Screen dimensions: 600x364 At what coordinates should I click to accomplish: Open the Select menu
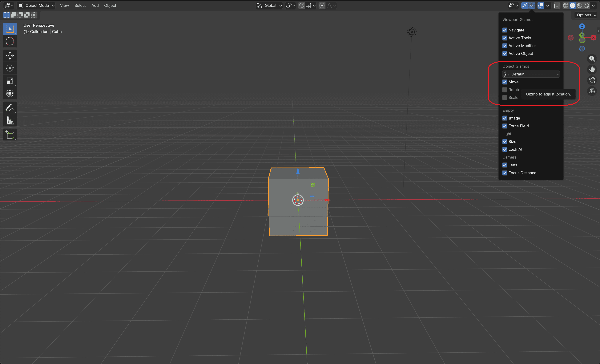point(80,5)
